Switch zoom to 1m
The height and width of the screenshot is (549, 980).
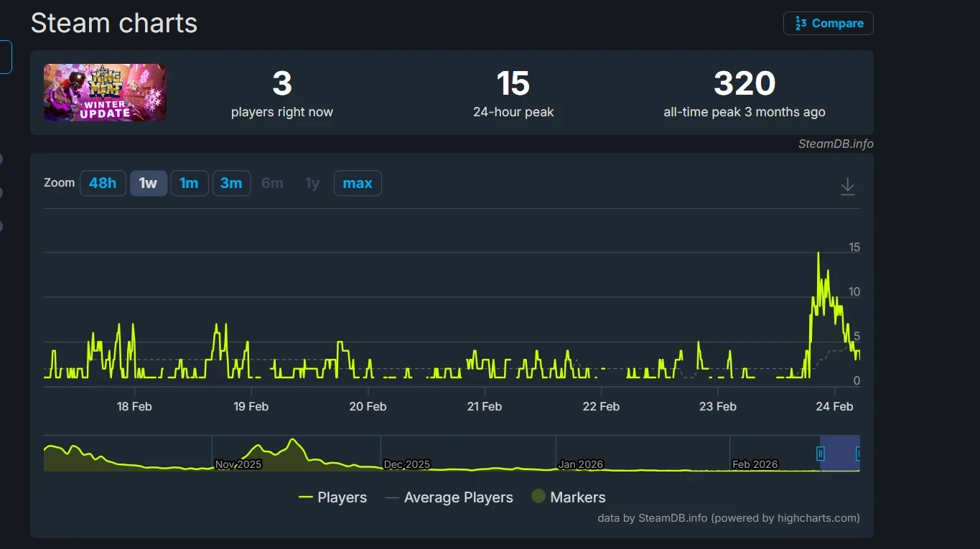(x=189, y=183)
